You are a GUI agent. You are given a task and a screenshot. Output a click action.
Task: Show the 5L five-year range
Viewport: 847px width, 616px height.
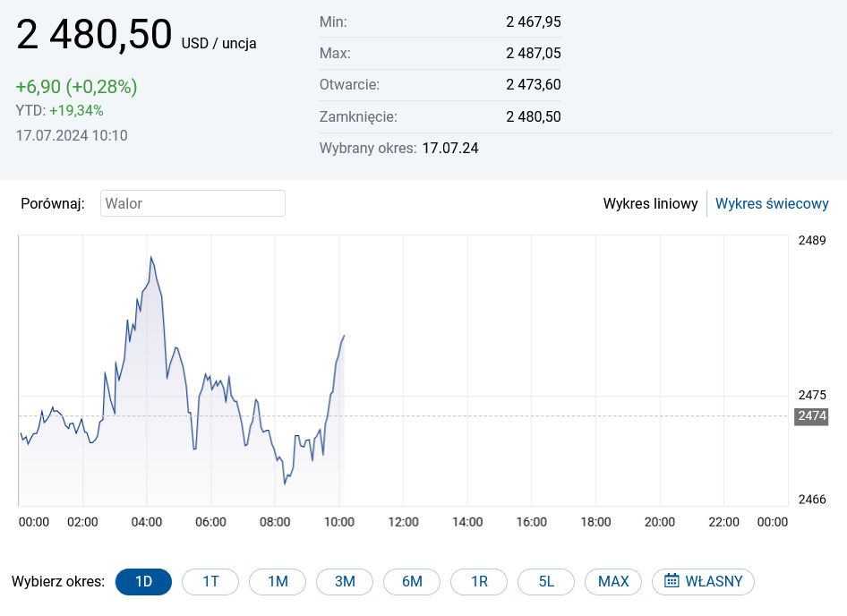pos(546,581)
